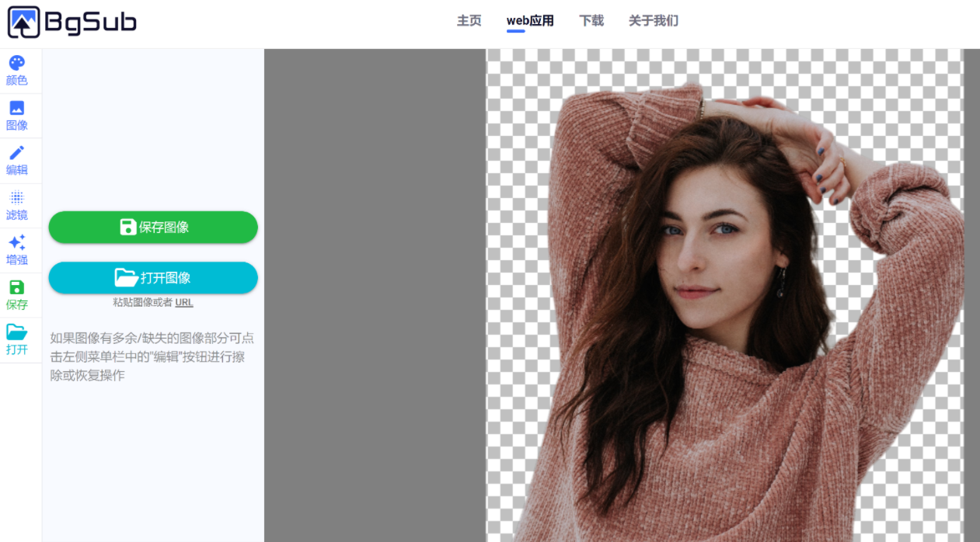Select the 编辑 (Edit) pencil tool

pos(16,161)
